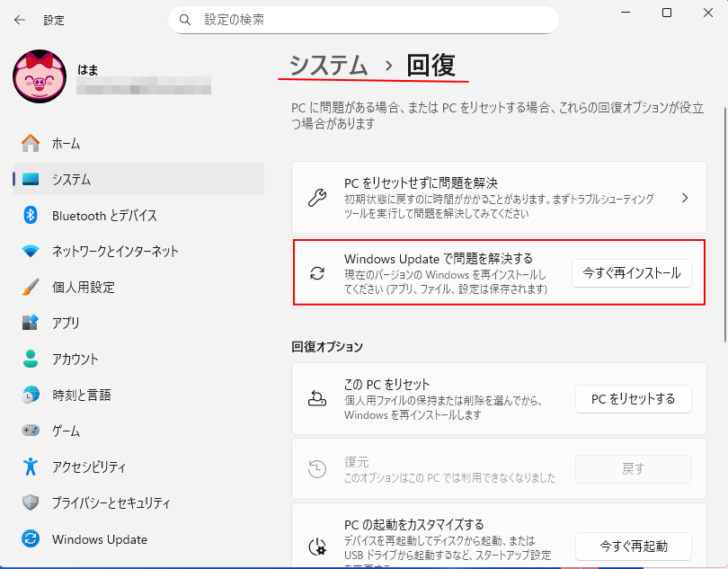The width and height of the screenshot is (728, 569).
Task: Click the 個人用設定 paintbrush icon
Action: [x=31, y=287]
